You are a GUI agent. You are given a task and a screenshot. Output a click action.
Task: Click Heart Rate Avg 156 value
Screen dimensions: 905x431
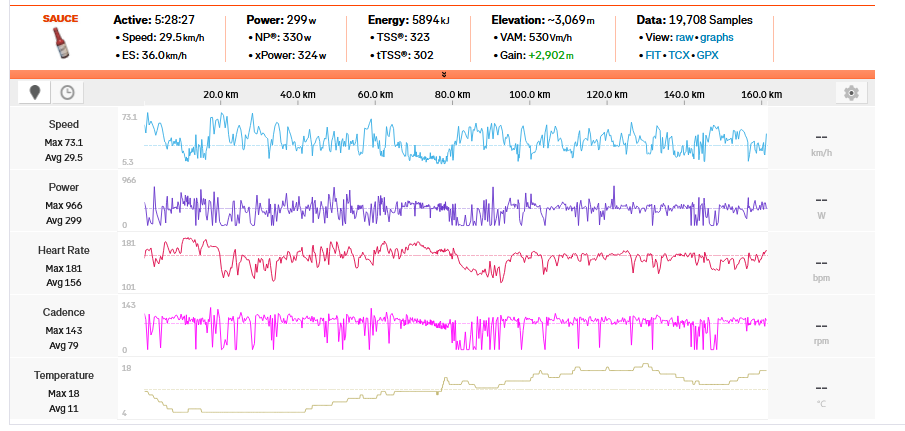tap(64, 283)
